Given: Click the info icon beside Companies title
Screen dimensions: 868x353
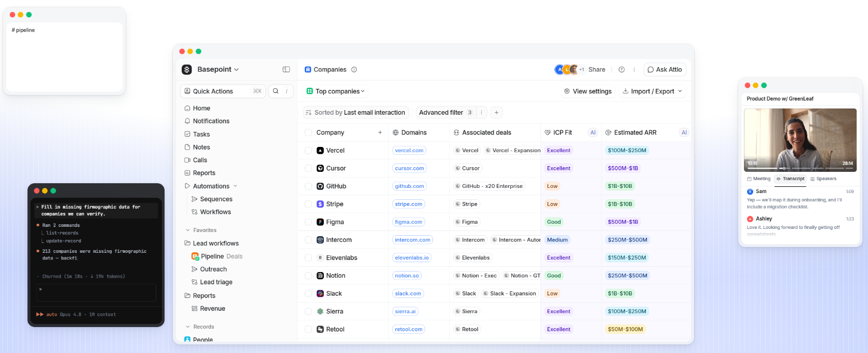Looking at the screenshot, I should pyautogui.click(x=354, y=70).
